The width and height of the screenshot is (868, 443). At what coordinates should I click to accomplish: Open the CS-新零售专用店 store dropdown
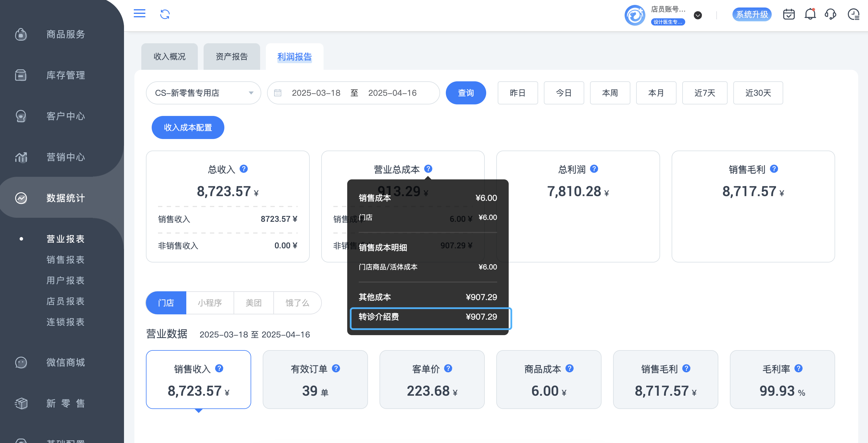click(x=204, y=93)
